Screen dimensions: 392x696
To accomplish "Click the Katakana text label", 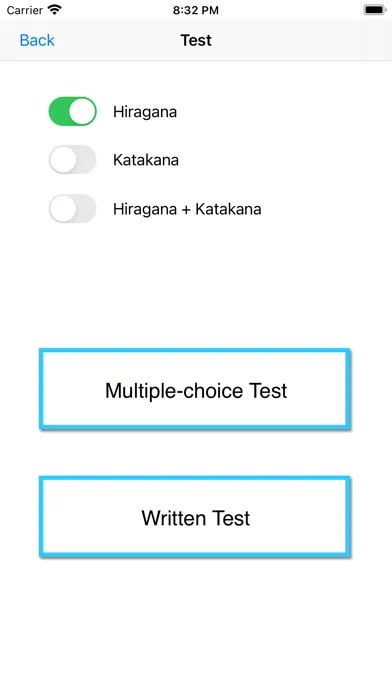I will 146,160.
